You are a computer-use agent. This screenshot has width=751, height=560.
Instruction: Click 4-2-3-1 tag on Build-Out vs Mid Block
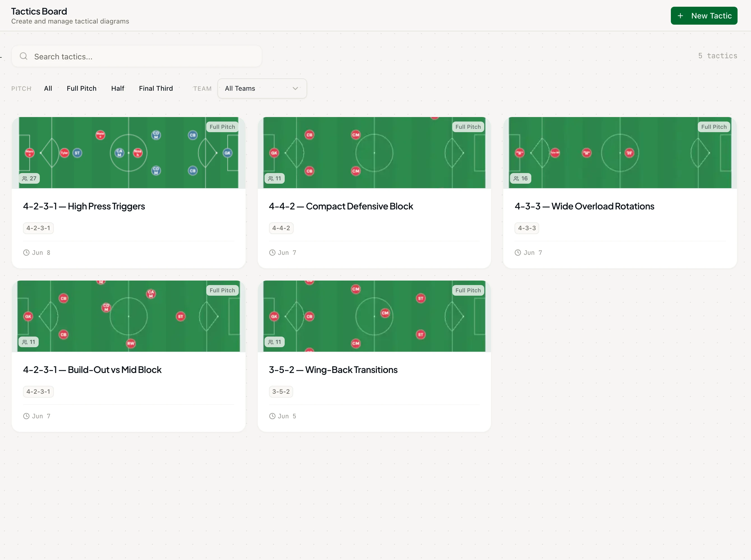coord(38,391)
